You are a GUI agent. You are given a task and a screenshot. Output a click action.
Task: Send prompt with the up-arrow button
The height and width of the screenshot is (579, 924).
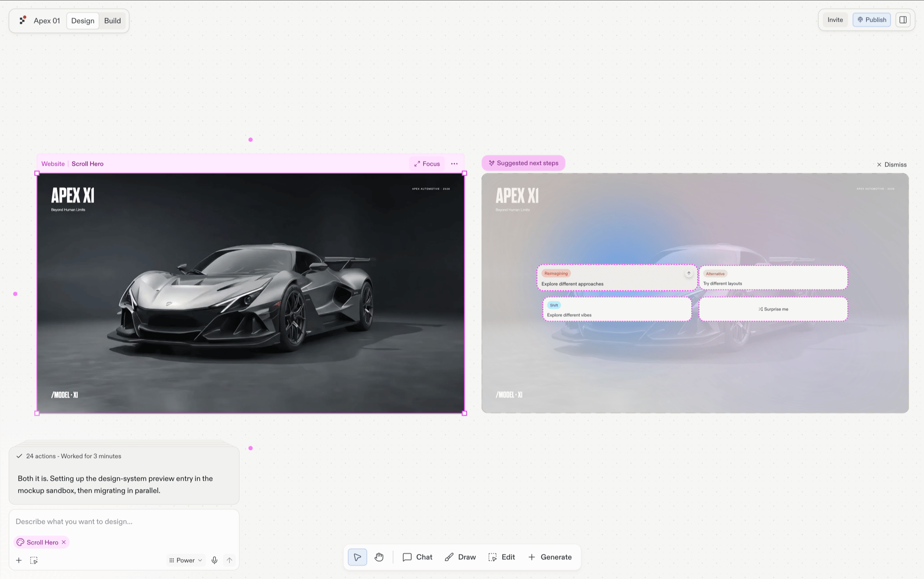[230, 561]
